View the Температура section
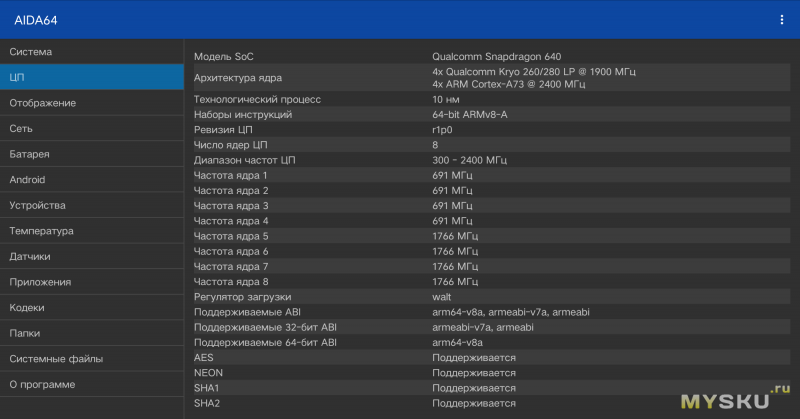The image size is (800, 419). click(x=92, y=231)
